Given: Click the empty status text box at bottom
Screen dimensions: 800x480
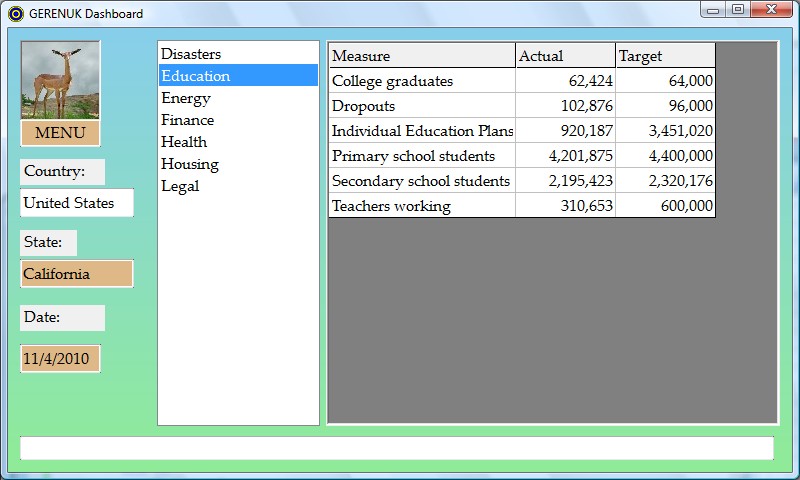Looking at the screenshot, I should pyautogui.click(x=397, y=448).
